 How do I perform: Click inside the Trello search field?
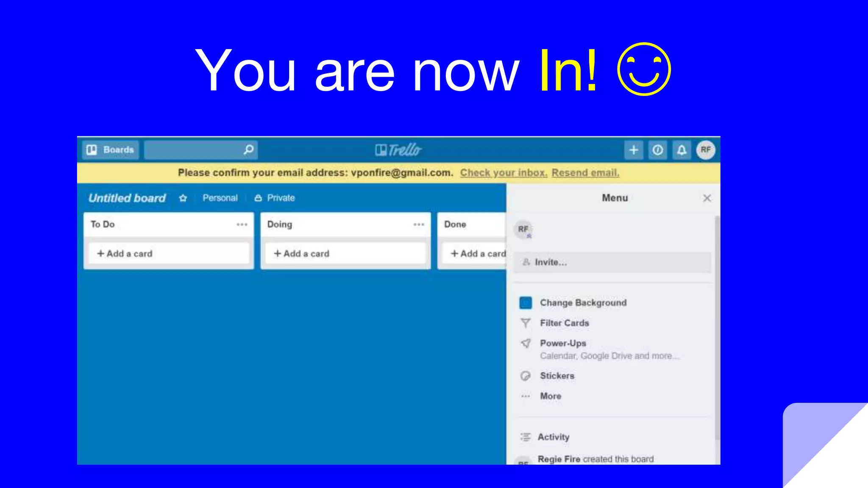tap(200, 150)
